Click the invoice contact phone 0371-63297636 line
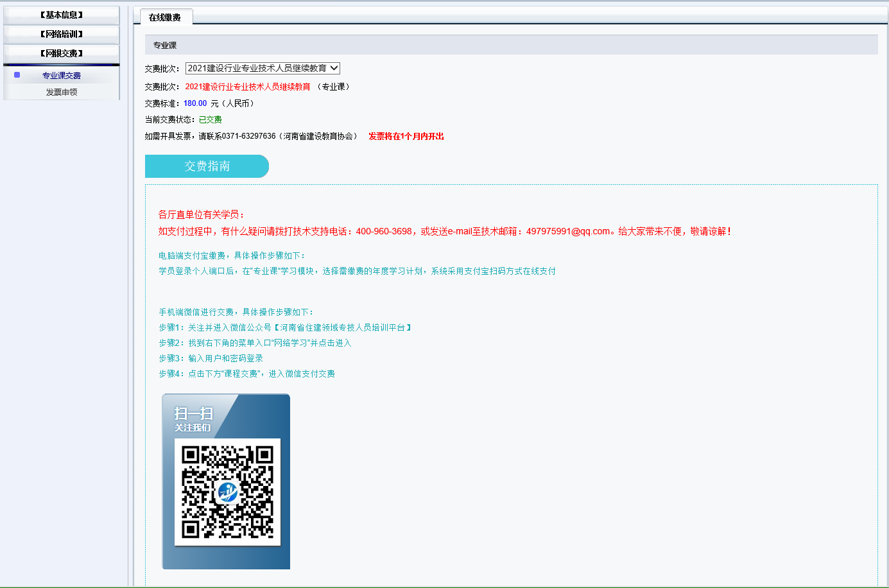The width and height of the screenshot is (889, 588). (251, 136)
